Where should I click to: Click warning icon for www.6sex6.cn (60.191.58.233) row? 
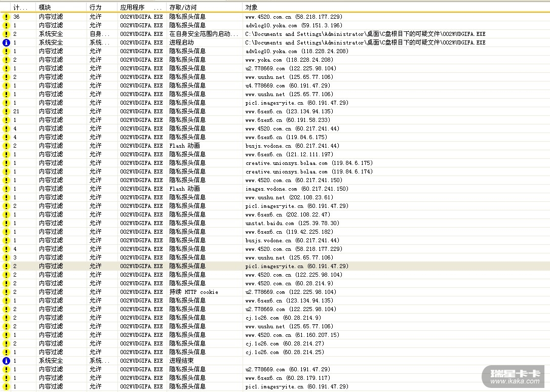pos(6,120)
